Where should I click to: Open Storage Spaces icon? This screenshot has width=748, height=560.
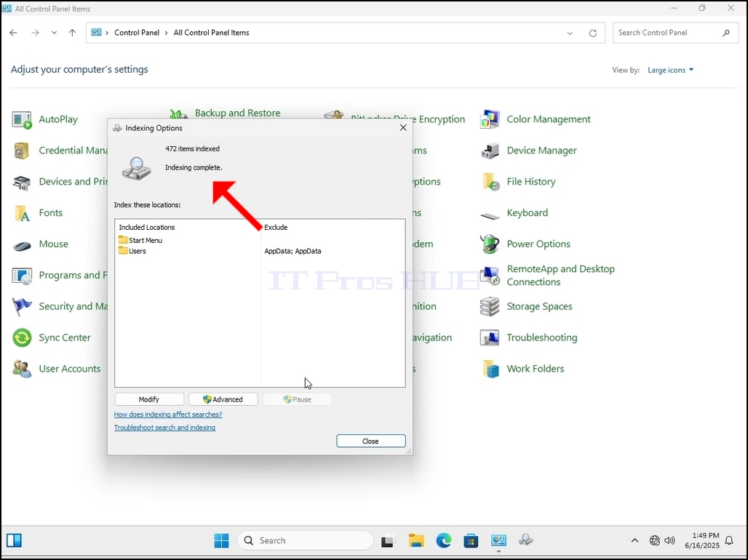tap(490, 307)
